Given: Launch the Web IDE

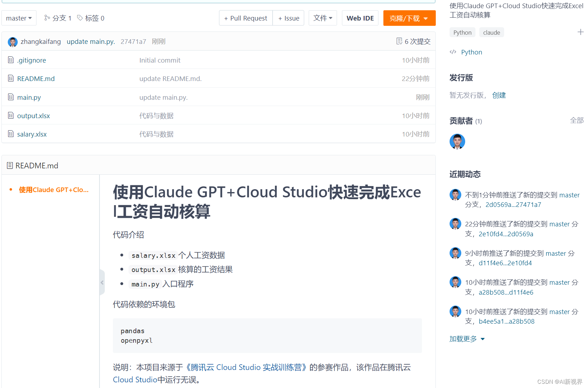Looking at the screenshot, I should tap(360, 18).
